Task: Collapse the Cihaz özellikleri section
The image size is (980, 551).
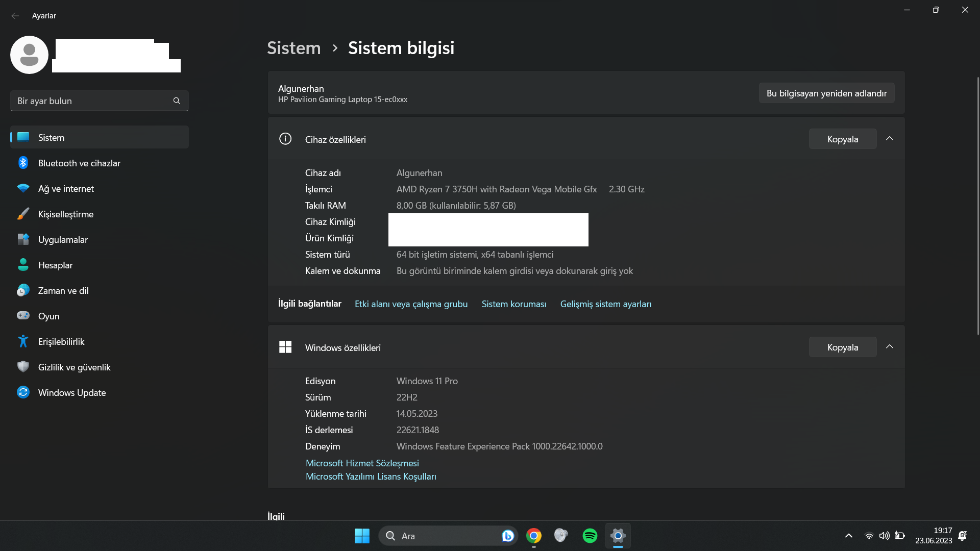Action: pos(890,139)
